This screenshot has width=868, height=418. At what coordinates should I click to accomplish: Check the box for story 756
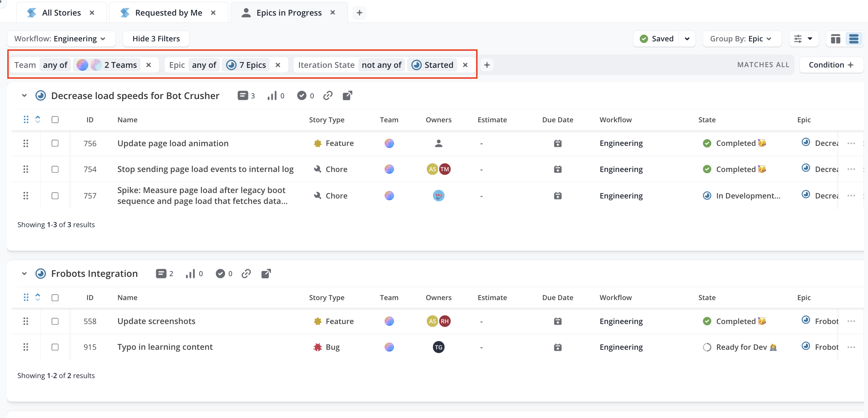coord(55,143)
